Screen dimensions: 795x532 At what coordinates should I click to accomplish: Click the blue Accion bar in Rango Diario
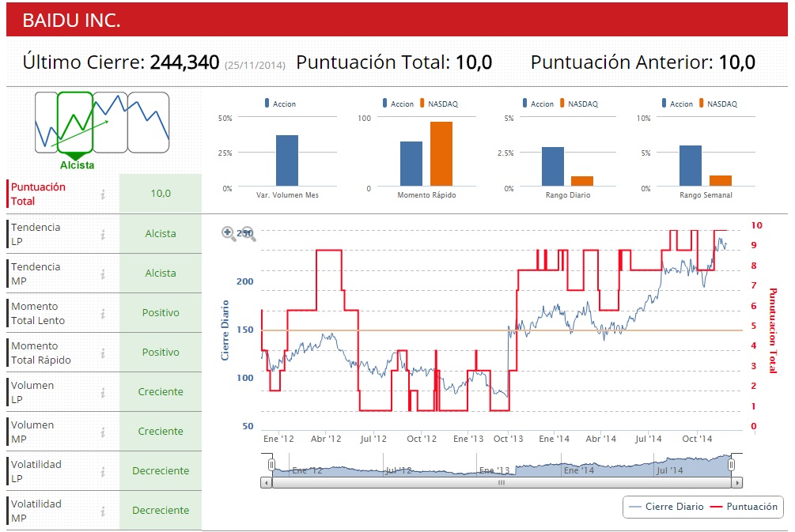[x=553, y=167]
